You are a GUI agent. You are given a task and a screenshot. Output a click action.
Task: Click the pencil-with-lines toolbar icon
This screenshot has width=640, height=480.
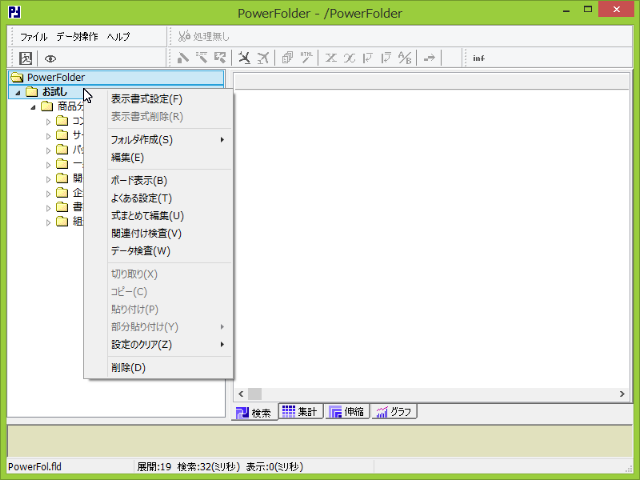(202, 58)
